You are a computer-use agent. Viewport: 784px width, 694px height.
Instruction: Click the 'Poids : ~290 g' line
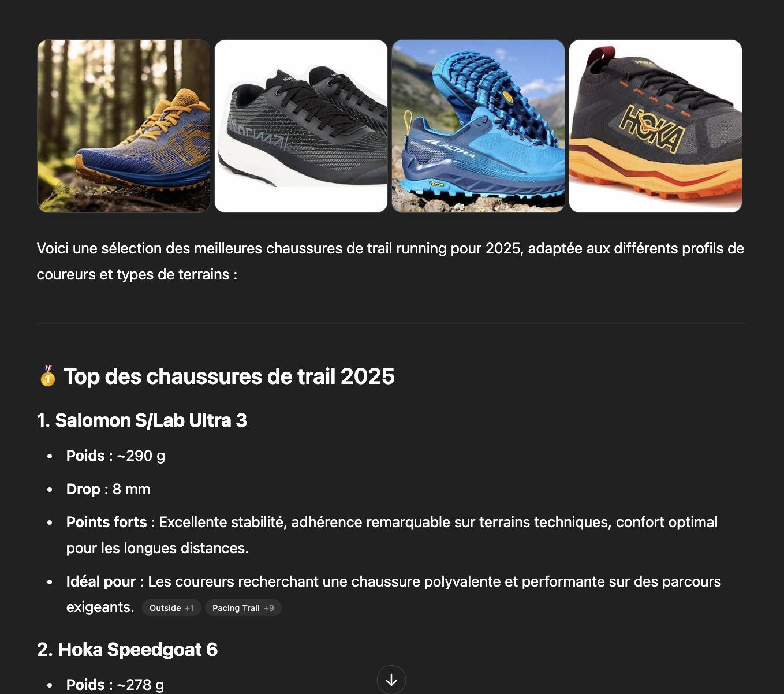115,456
